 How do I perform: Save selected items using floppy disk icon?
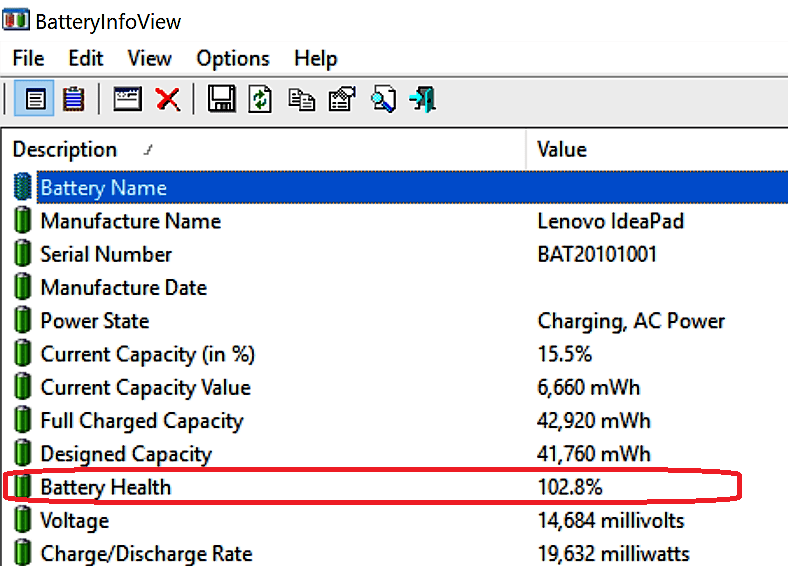coord(221,99)
